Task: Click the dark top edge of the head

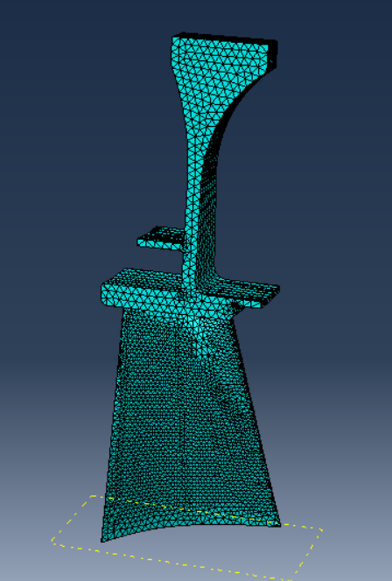Action: [x=224, y=37]
